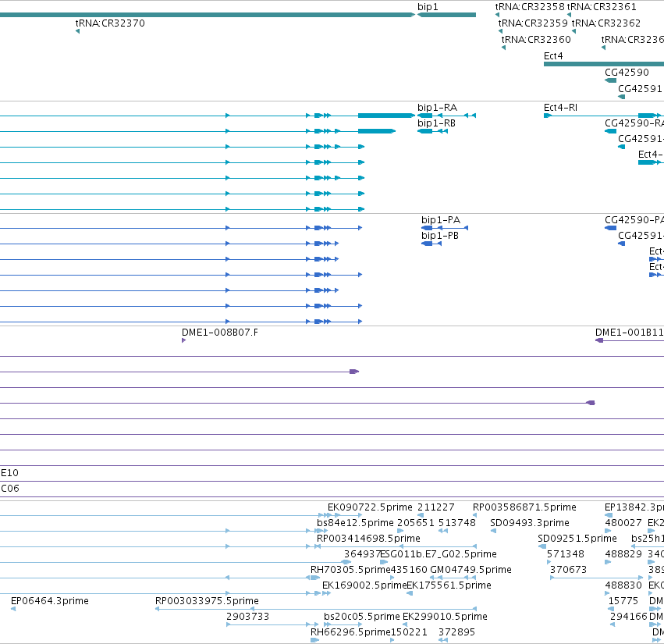This screenshot has width=664, height=644.
Task: Click the bs20c05.5prime label
Action: [x=361, y=617]
